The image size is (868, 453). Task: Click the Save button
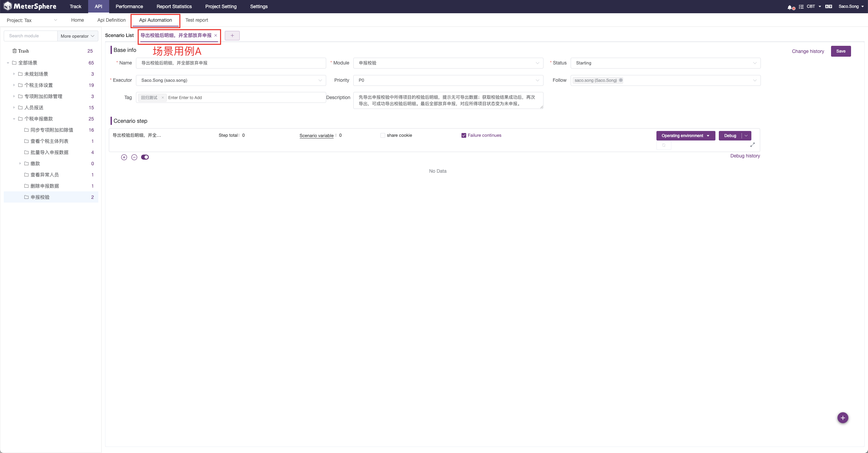pos(841,51)
